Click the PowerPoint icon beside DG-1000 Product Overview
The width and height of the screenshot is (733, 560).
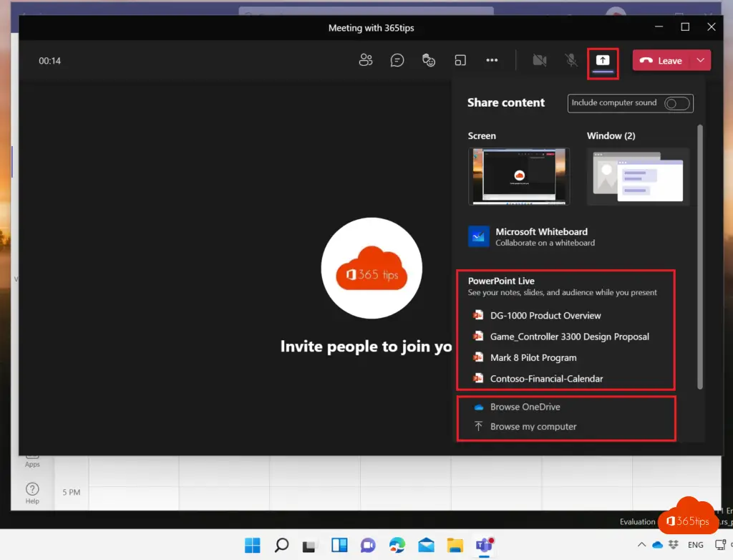coord(477,315)
